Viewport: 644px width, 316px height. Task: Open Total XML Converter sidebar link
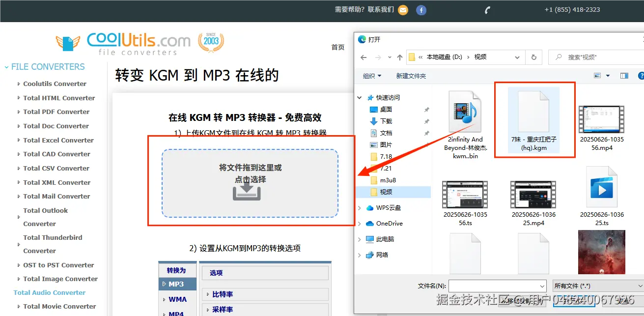point(57,183)
